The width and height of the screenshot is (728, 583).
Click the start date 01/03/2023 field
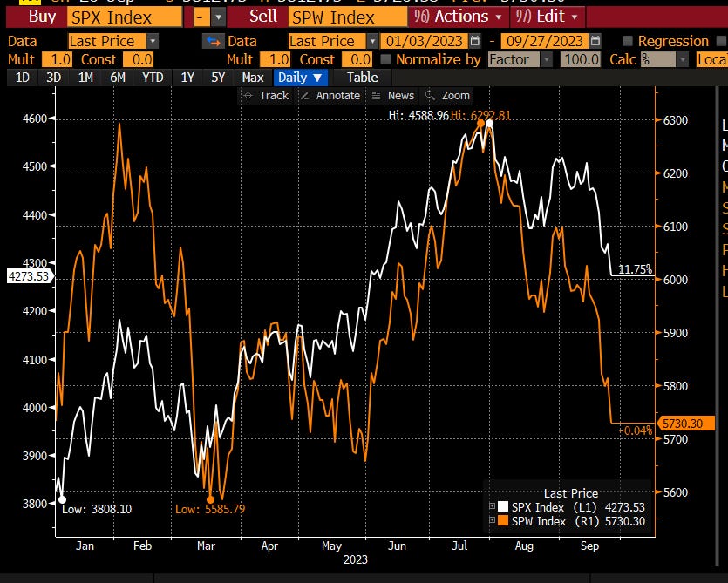pos(425,41)
